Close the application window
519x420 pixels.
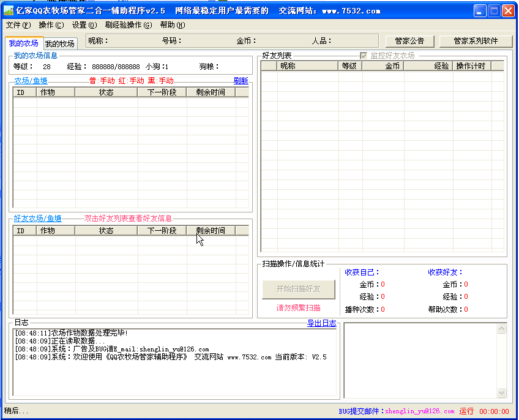point(508,11)
